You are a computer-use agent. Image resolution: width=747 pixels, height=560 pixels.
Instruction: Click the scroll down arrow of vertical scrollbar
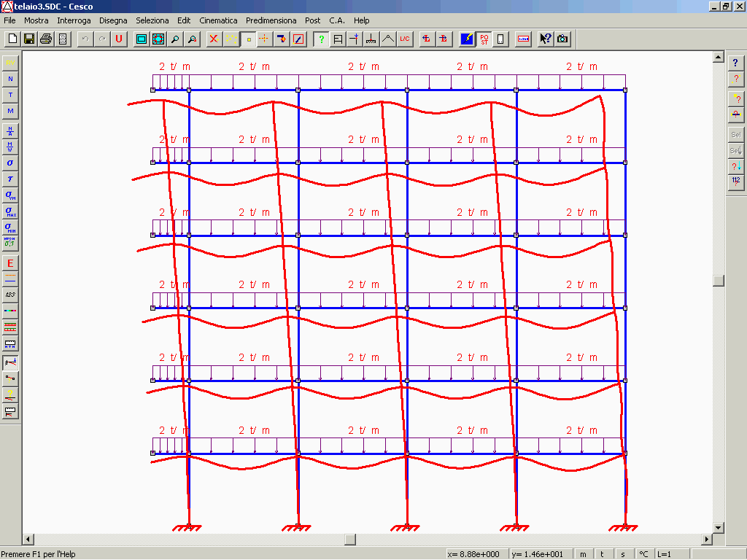[x=719, y=527]
